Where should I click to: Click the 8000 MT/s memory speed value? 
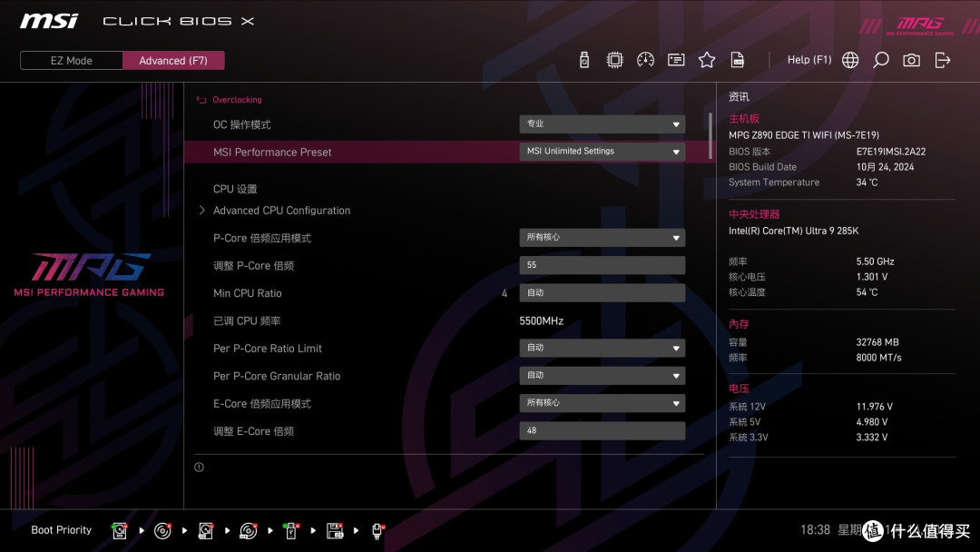point(878,358)
